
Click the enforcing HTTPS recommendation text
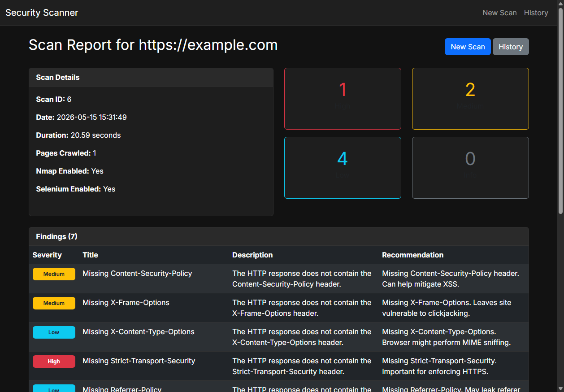pyautogui.click(x=439, y=366)
